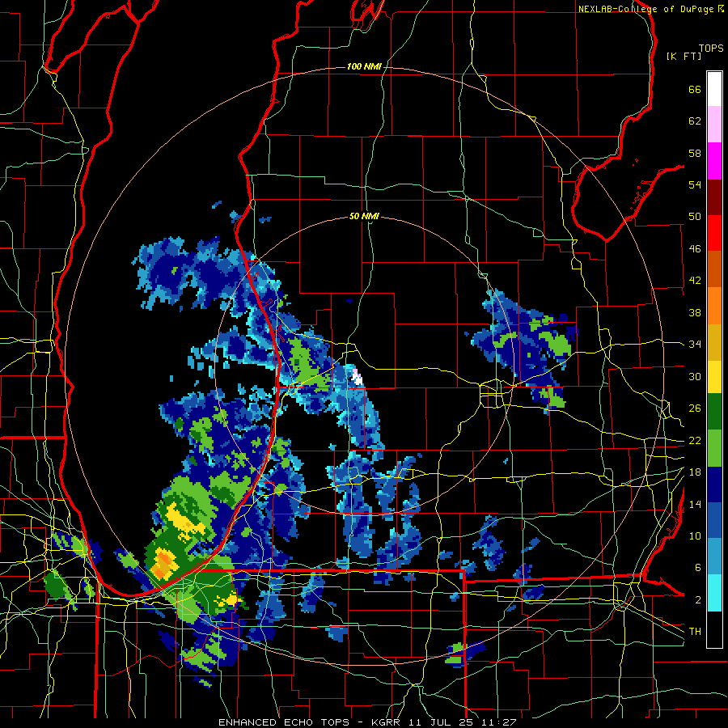Click the [K FT] units label
The image size is (728, 728).
[684, 56]
